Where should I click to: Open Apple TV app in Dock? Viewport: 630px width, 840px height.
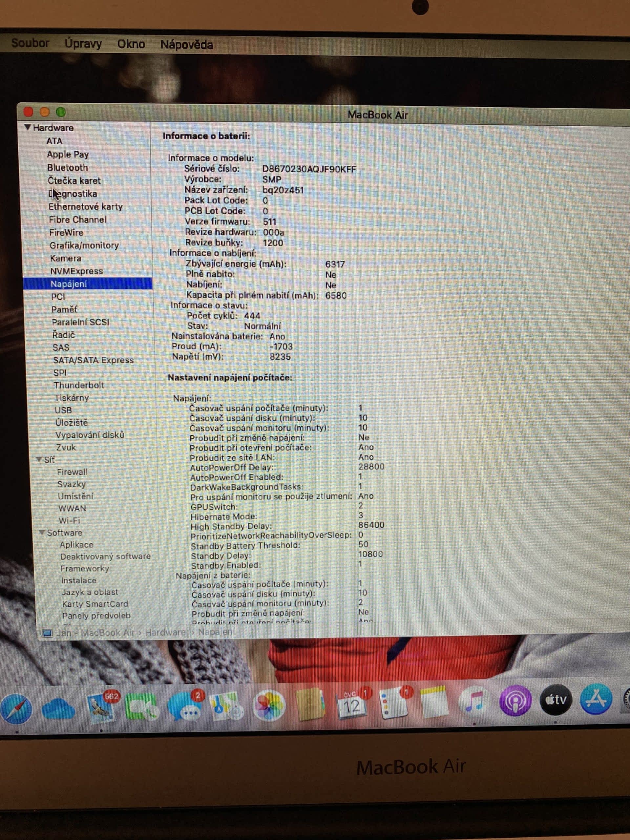point(556,700)
